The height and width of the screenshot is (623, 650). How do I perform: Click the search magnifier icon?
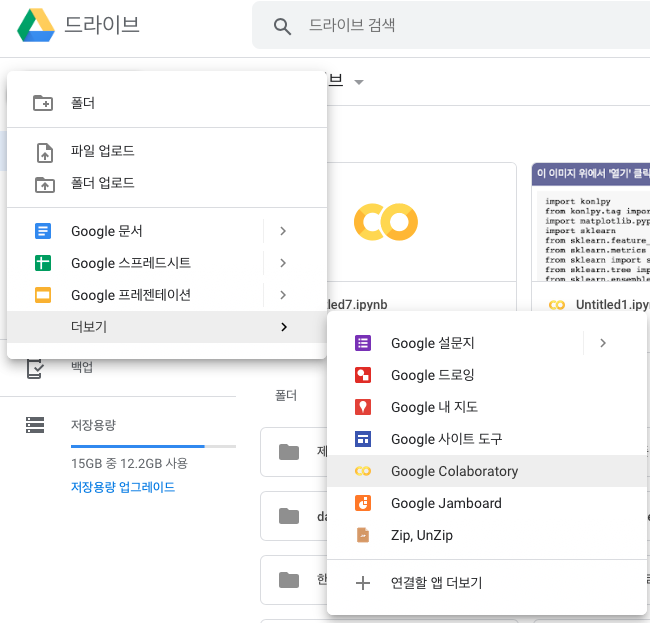click(x=282, y=26)
